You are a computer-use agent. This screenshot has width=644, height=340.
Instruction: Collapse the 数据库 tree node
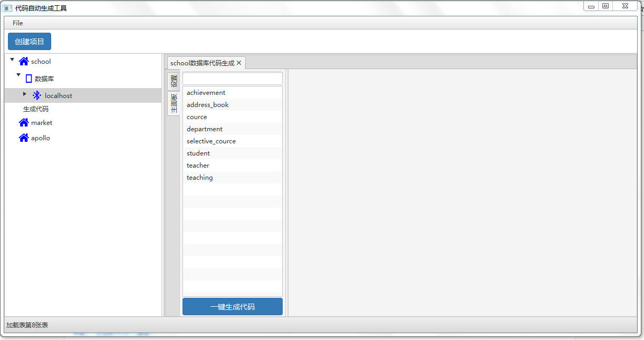(18, 75)
